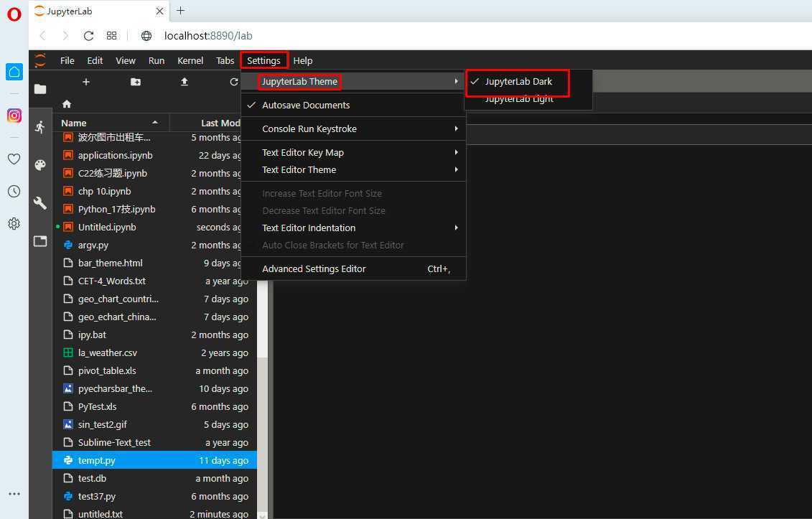This screenshot has height=519, width=812.
Task: Select sin_test2.gif image file
Action: point(155,425)
